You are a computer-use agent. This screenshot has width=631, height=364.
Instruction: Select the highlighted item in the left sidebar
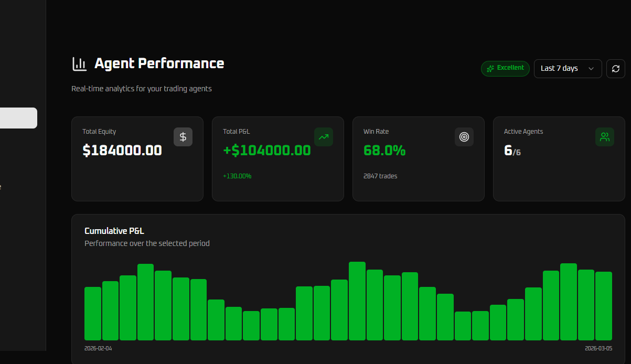click(18, 118)
